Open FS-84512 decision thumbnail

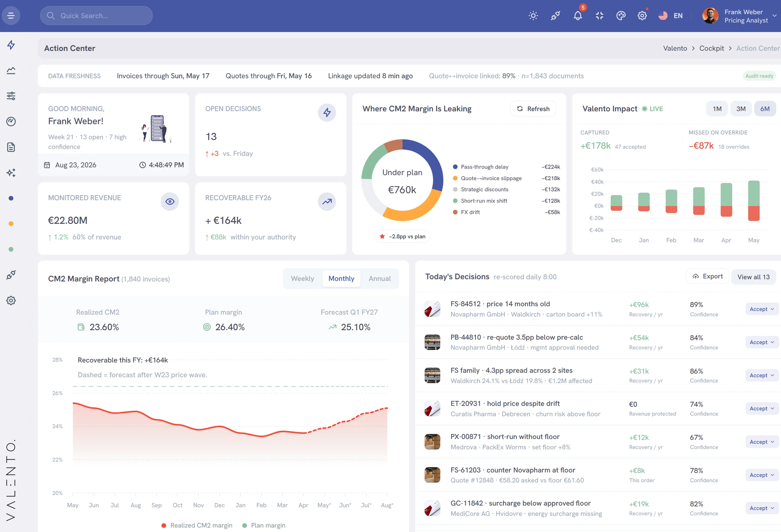(x=432, y=309)
